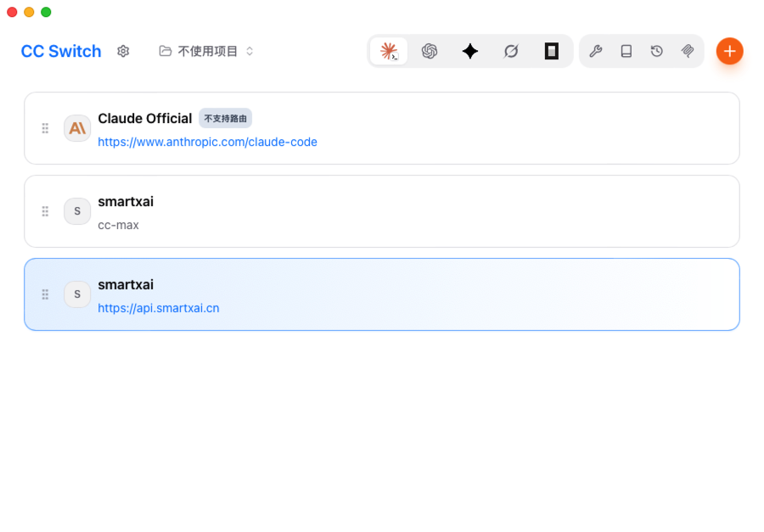Open settings gear next to CC Switch
Screen dimensions: 764x532
click(x=123, y=51)
